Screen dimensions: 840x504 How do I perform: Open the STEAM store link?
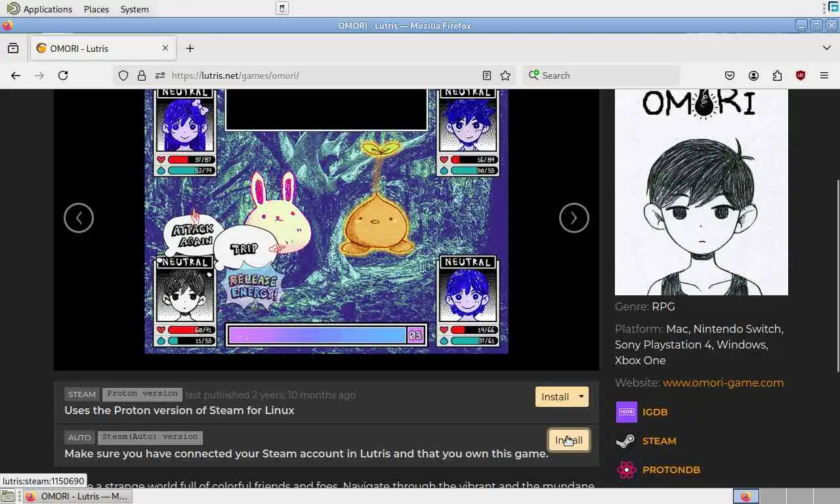tap(659, 441)
